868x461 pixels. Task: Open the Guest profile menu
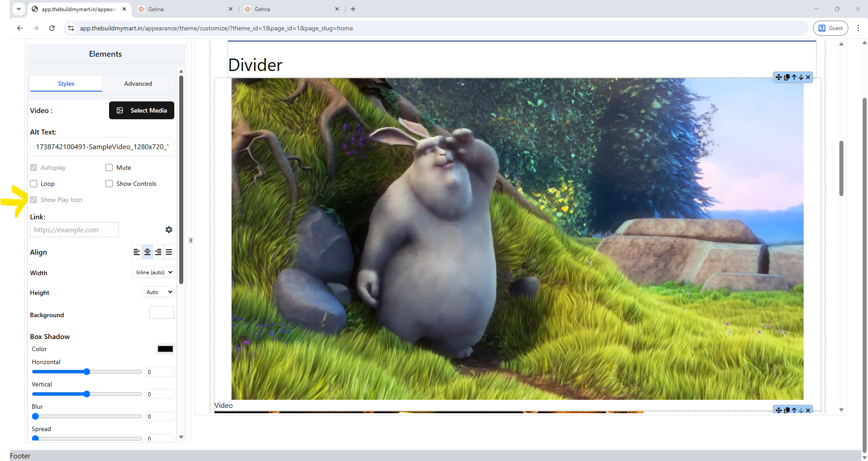(830, 28)
